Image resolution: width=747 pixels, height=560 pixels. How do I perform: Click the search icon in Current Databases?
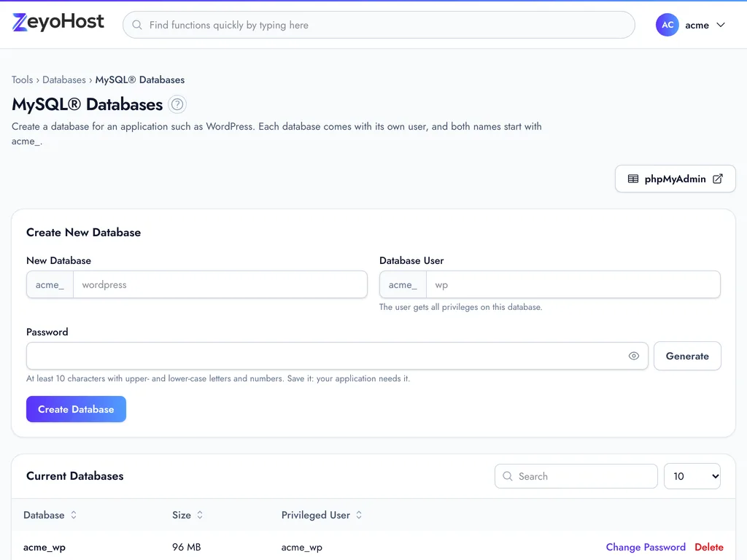[x=508, y=476]
